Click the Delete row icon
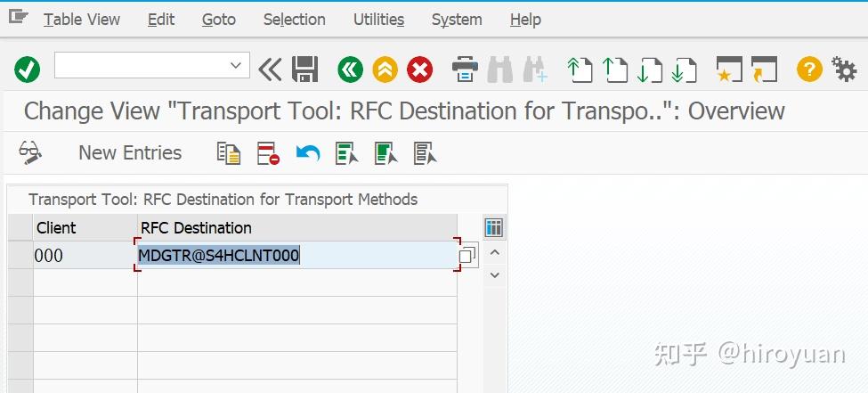This screenshot has height=393, width=868. (268, 153)
